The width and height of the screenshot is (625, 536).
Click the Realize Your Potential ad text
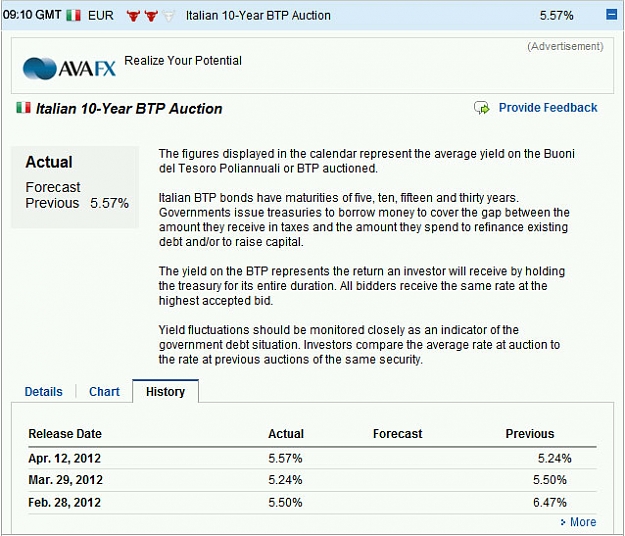tap(183, 61)
